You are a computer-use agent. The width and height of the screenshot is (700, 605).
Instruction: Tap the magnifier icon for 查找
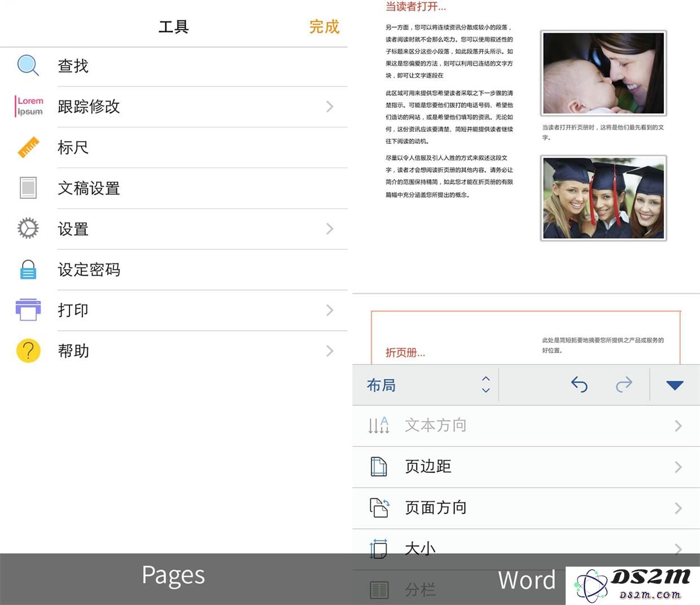28,65
